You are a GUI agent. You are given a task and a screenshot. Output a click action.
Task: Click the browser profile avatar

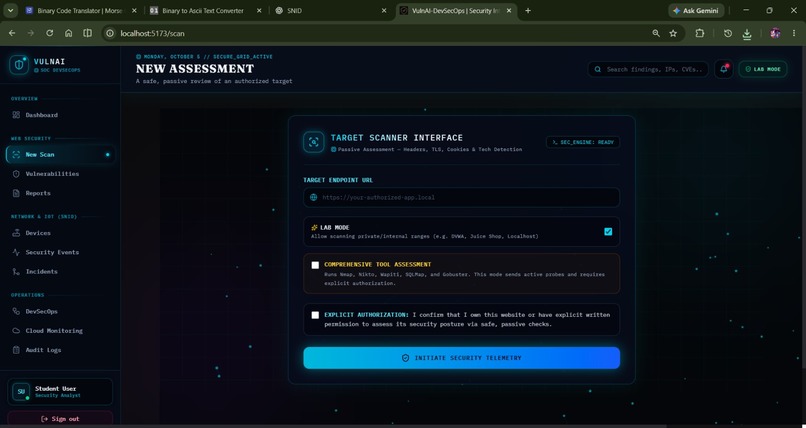[x=775, y=33]
